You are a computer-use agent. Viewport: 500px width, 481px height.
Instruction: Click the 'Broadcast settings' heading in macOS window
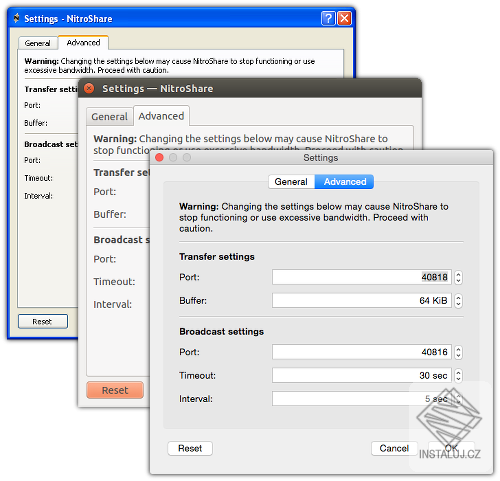pos(221,332)
